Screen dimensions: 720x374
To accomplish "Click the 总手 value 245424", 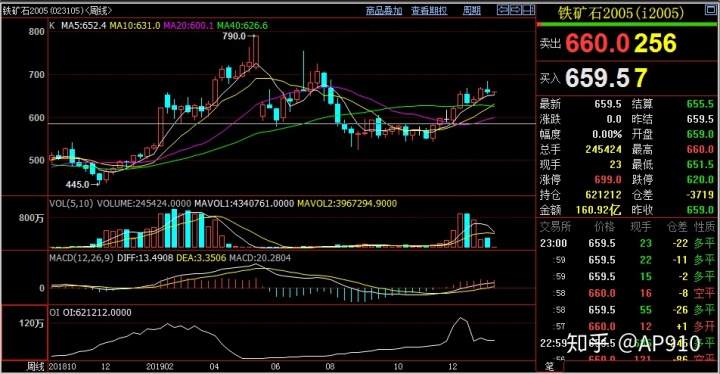I will tap(603, 149).
